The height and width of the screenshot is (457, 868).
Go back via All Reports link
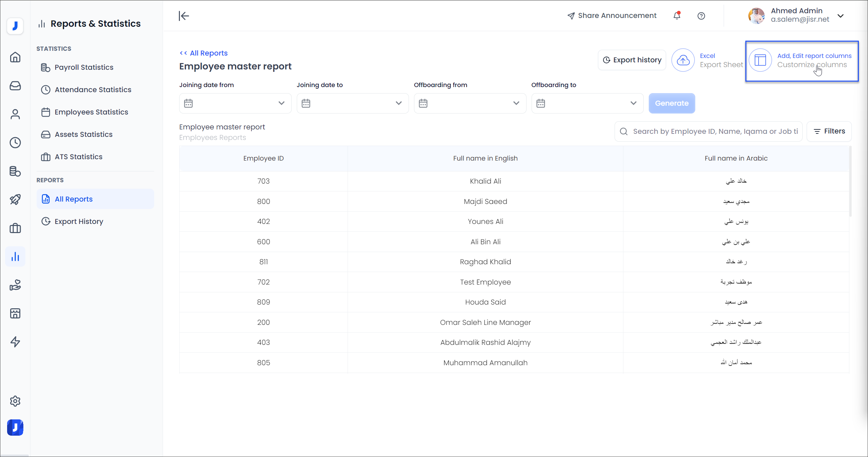click(204, 53)
